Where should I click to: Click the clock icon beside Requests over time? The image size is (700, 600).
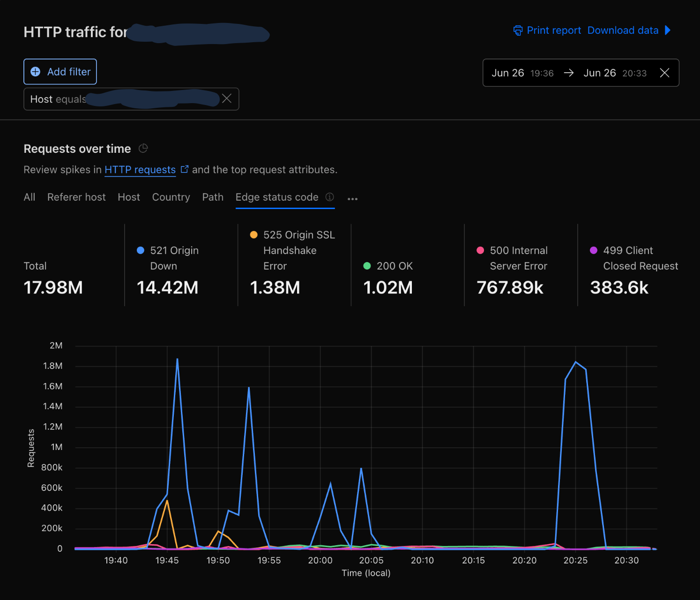click(x=143, y=148)
